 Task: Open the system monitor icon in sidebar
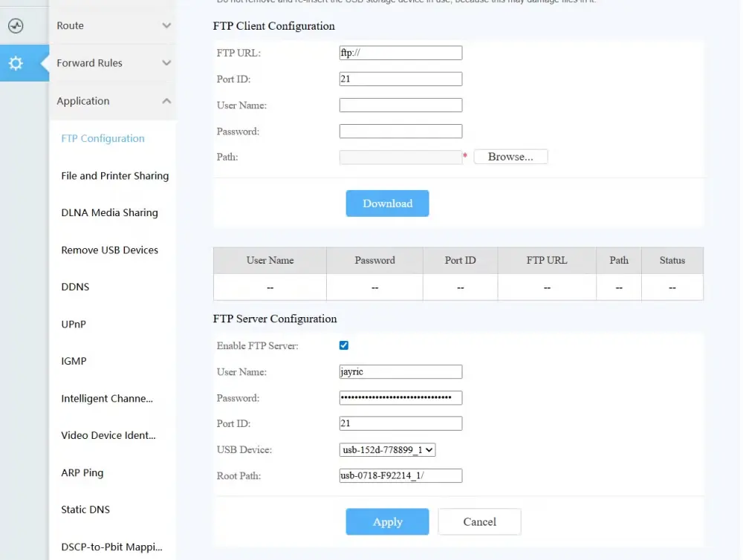(x=16, y=25)
